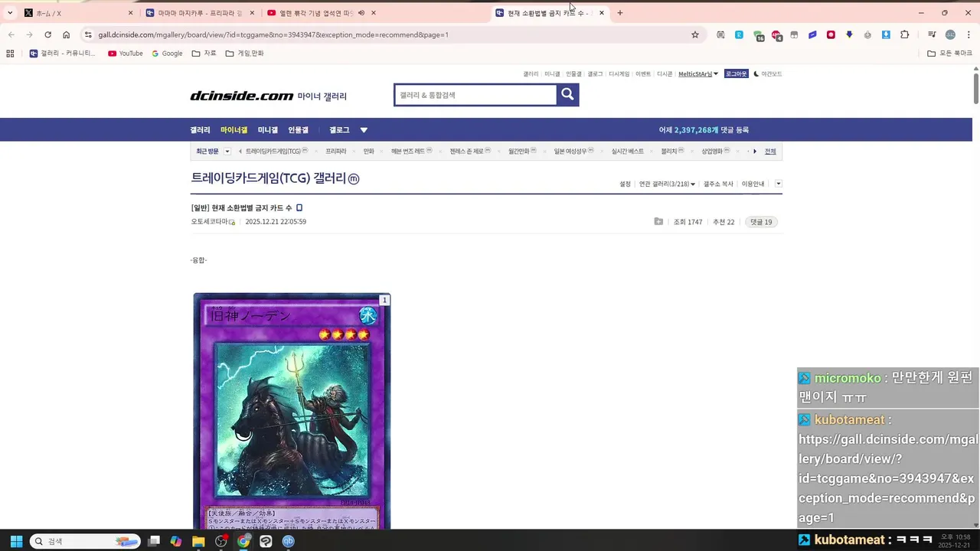Click the 旧神ノーデン card image
The image size is (980, 551).
[292, 411]
